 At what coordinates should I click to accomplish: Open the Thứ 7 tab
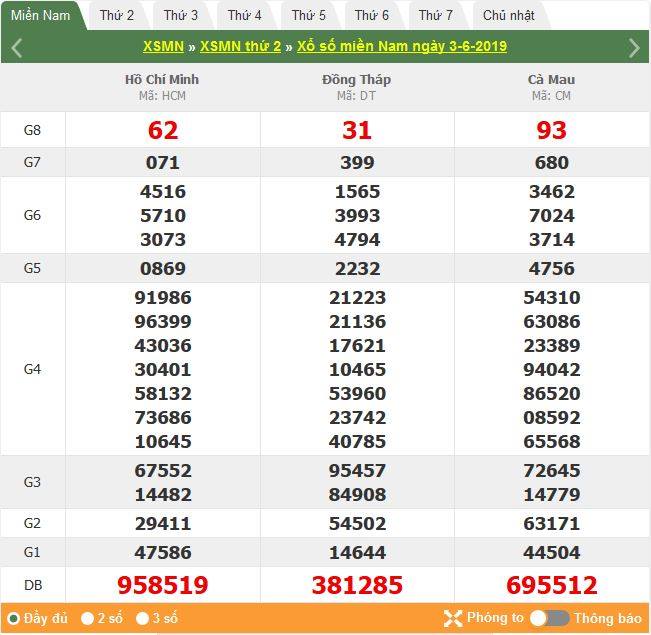436,15
